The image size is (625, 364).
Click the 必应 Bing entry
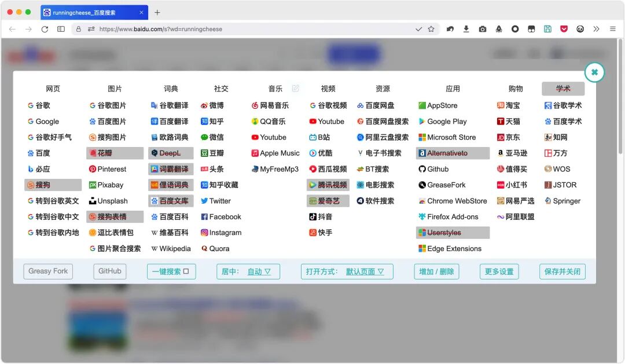pyautogui.click(x=39, y=169)
